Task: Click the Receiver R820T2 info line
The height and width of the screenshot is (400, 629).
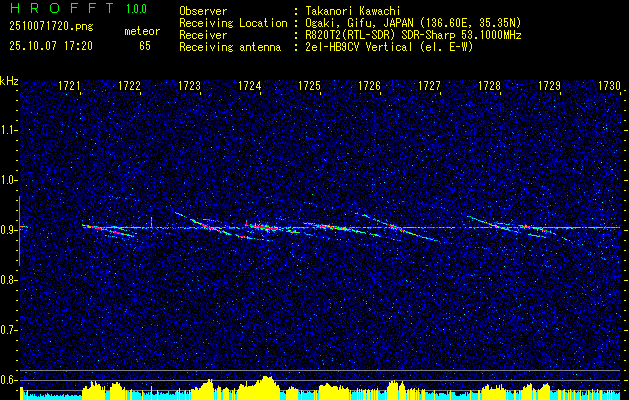Action: tap(350, 35)
